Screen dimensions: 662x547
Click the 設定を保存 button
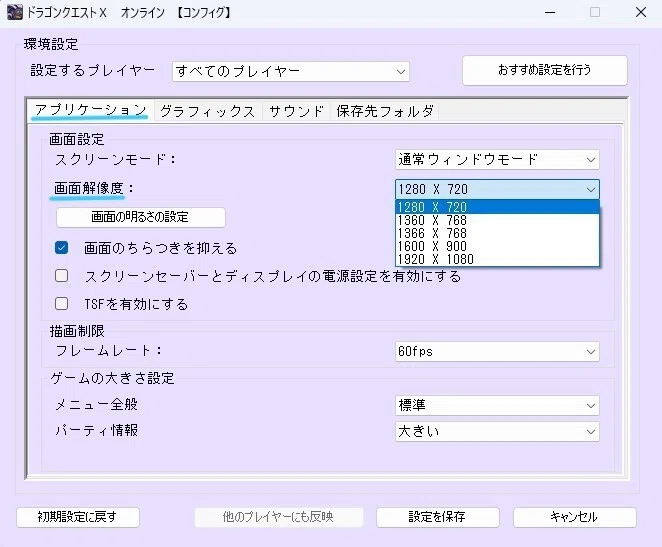coord(437,517)
